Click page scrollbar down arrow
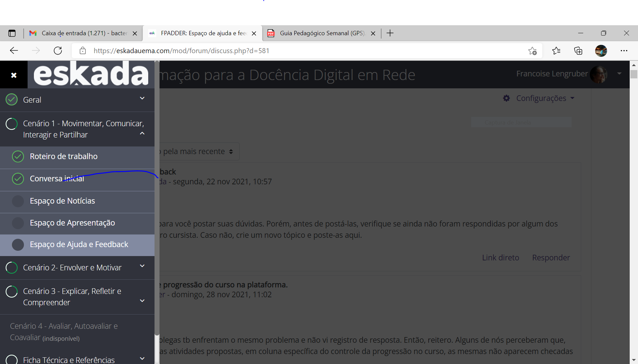 (634, 360)
